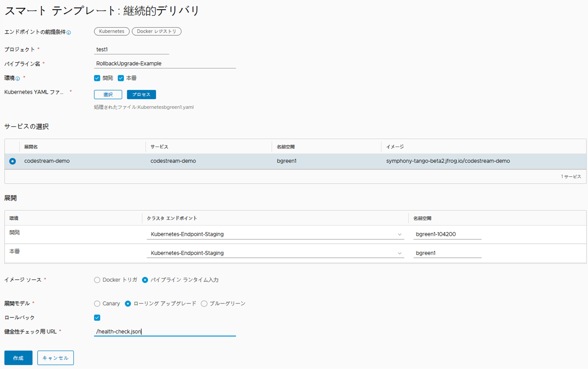Click サービス column header
Image resolution: width=588 pixels, height=369 pixels.
point(159,147)
